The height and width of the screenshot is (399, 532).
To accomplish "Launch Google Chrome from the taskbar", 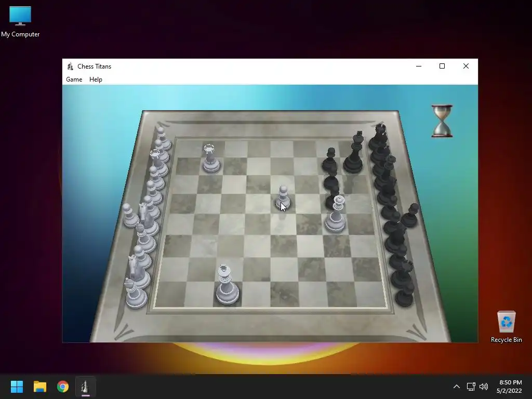I will 63,387.
